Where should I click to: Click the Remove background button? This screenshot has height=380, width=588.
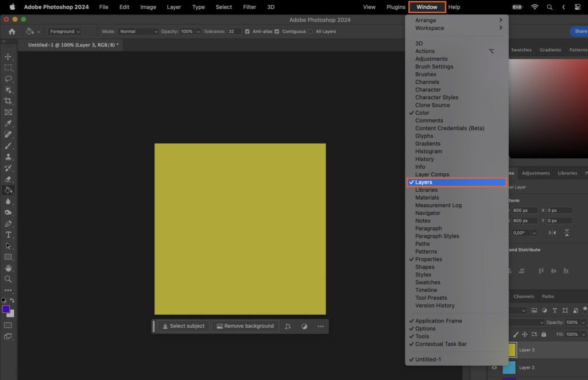pos(245,325)
